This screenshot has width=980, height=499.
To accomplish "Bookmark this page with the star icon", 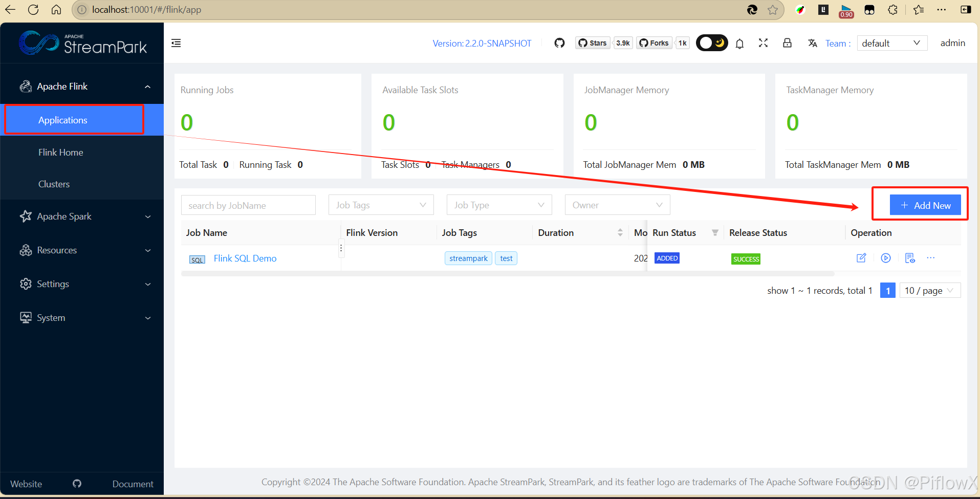I will pos(773,10).
